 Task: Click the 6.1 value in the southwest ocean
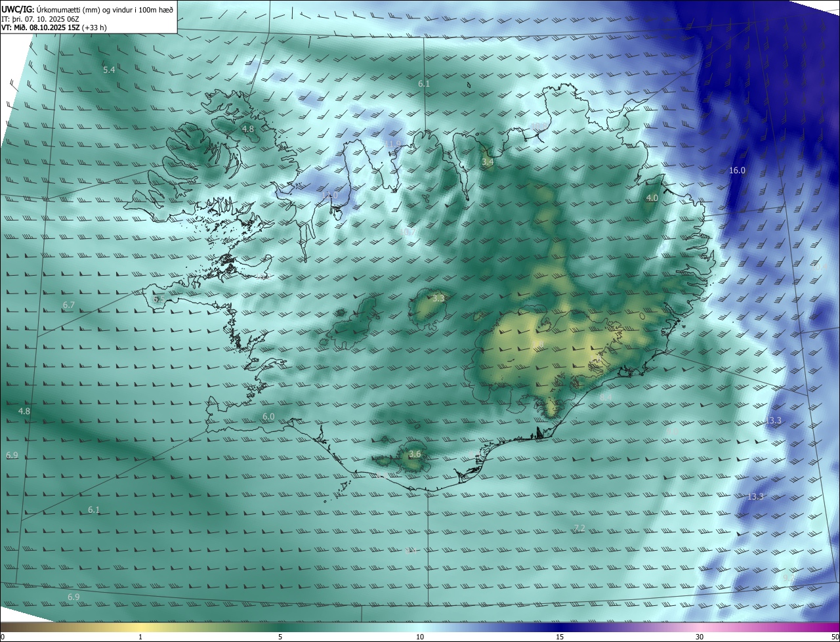94,510
